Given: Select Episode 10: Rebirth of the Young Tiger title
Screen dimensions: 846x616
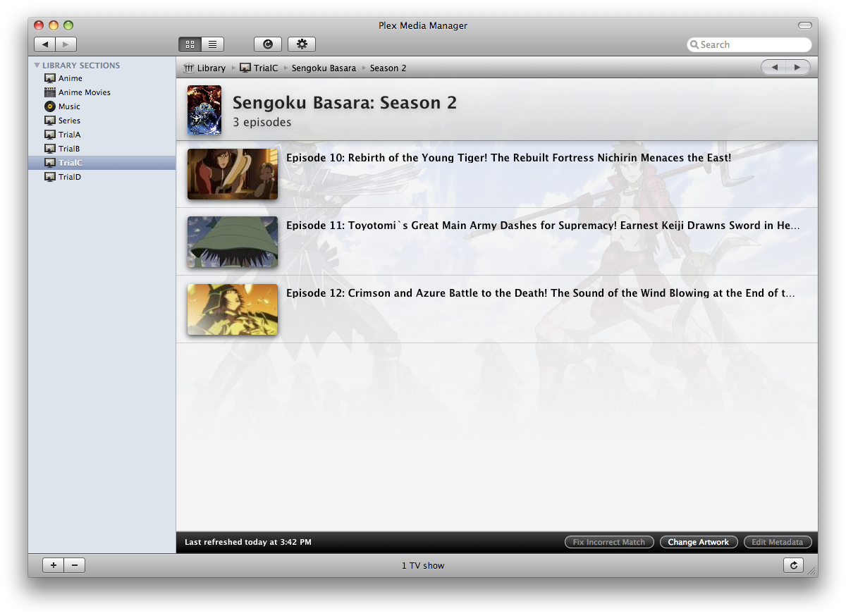Looking at the screenshot, I should (508, 158).
